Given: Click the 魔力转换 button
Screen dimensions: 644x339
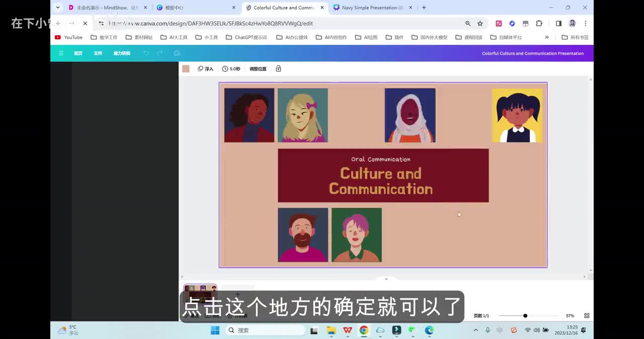Looking at the screenshot, I should (122, 53).
